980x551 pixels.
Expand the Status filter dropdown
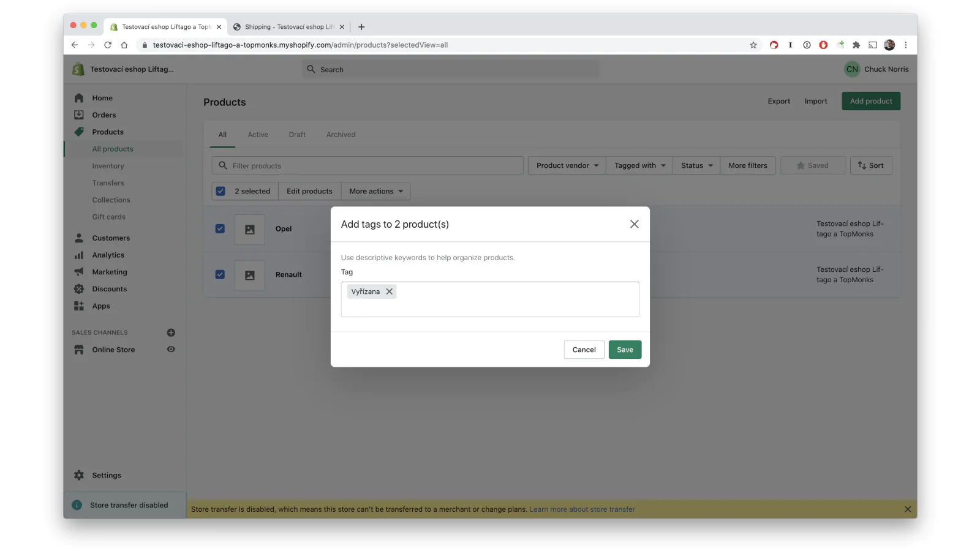point(696,165)
